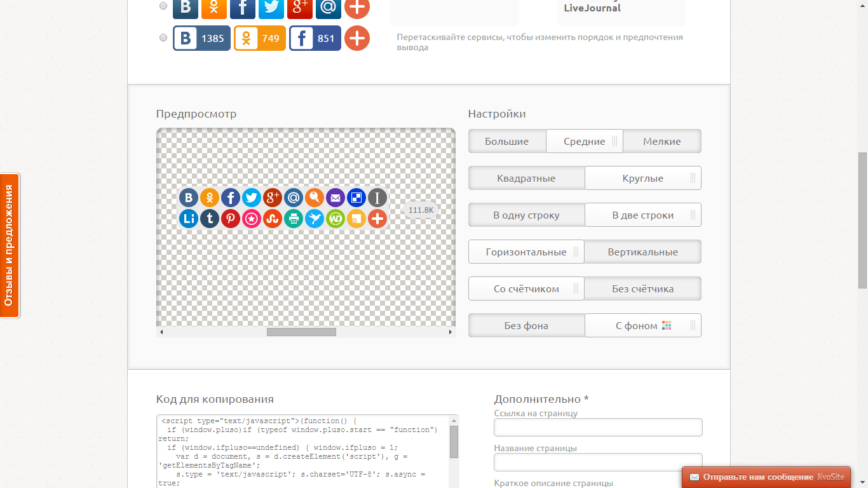Viewport: 868px width, 488px height.
Task: Click the round plus icon in the preview
Action: (377, 219)
